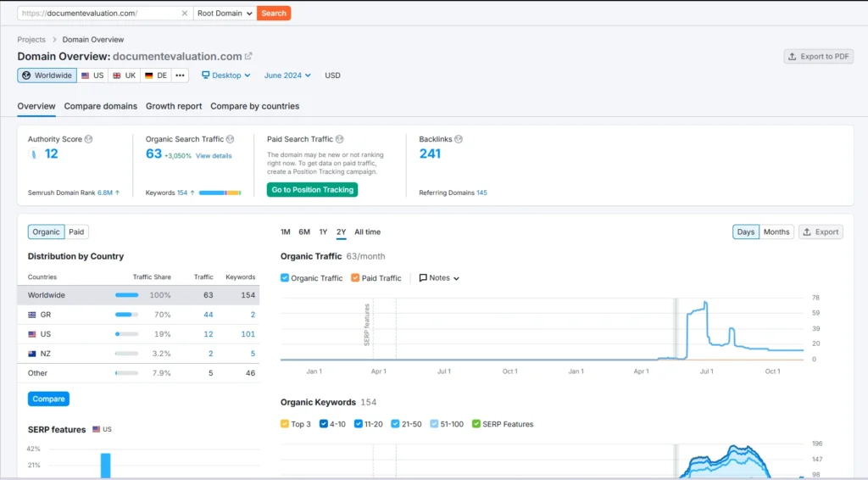868x480 pixels.
Task: Toggle the SERP Features checkbox
Action: (x=476, y=424)
